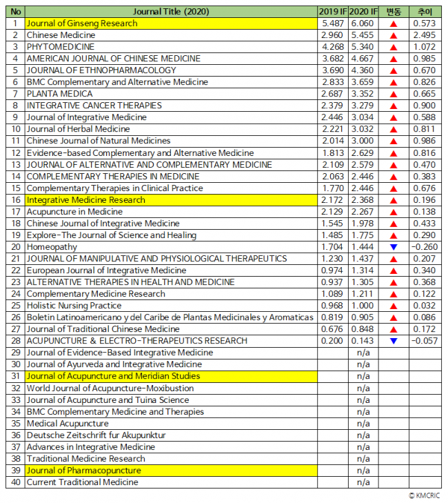Click the 6.060 value in 2020 IF column

pyautogui.click(x=363, y=23)
